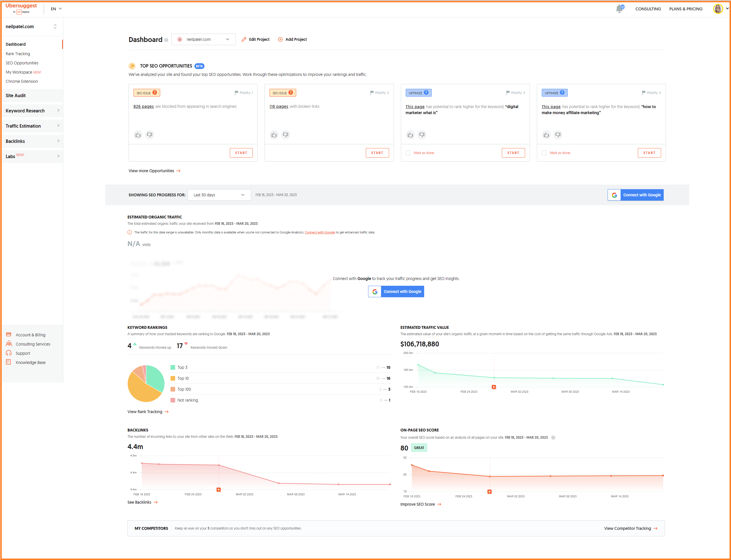
Task: Click help icon next to Dashboard title
Action: [x=166, y=40]
